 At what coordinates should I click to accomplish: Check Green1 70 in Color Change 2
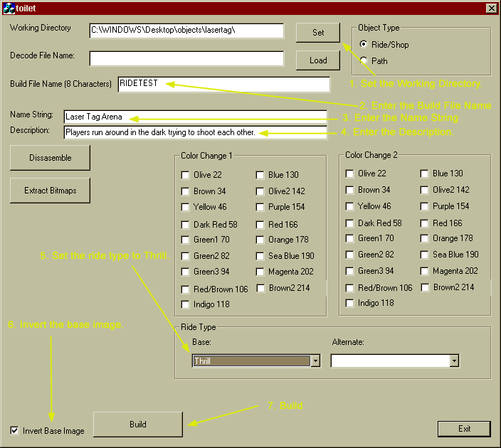(349, 238)
